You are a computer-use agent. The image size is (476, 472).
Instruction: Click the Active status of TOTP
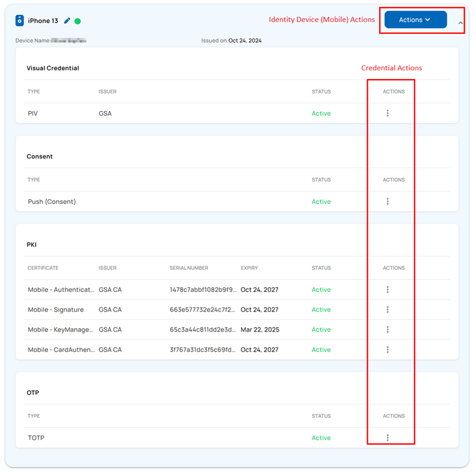[321, 438]
